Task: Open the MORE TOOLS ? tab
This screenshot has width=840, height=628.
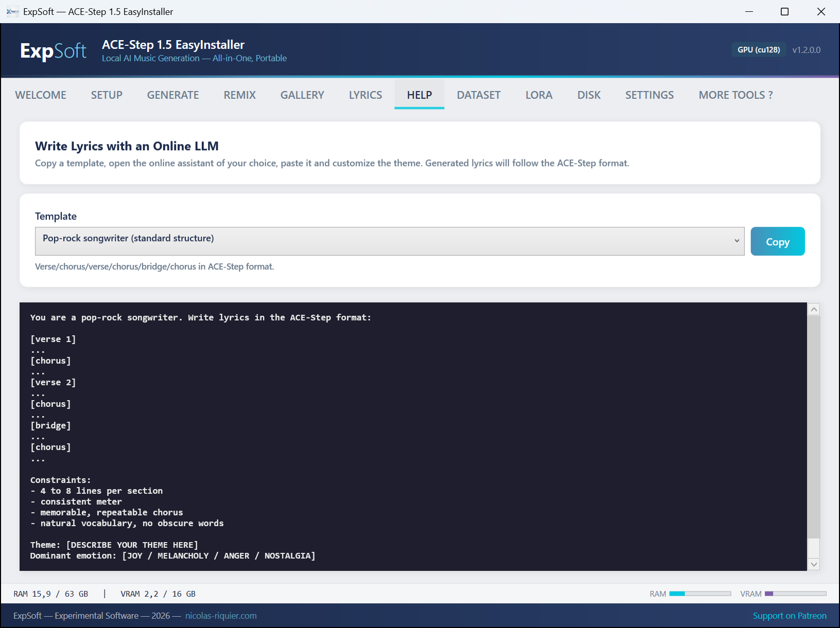Action: pos(736,95)
